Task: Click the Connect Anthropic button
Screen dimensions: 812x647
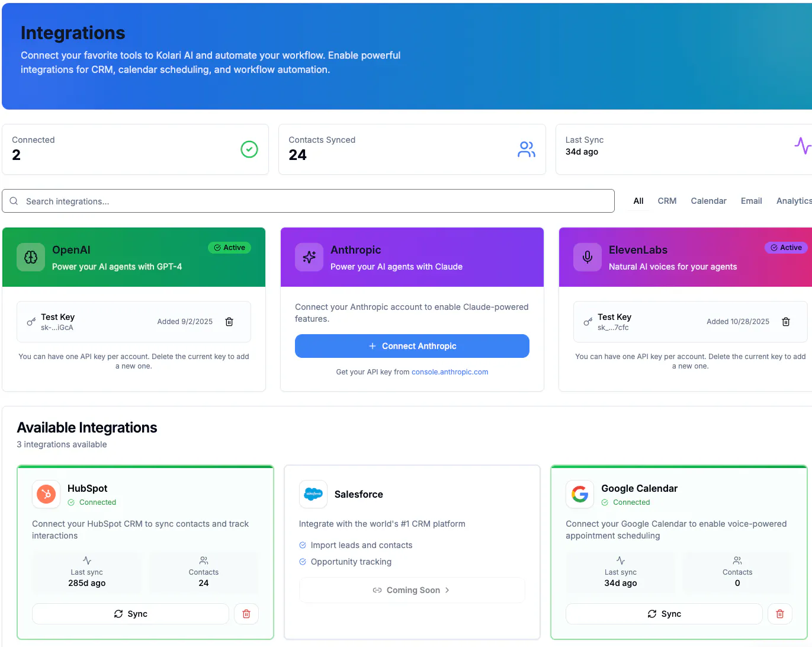Action: point(412,346)
